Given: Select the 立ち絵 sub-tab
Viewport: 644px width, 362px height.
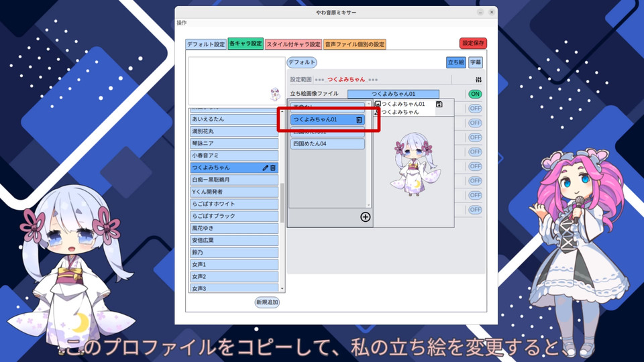Looking at the screenshot, I should [x=456, y=62].
